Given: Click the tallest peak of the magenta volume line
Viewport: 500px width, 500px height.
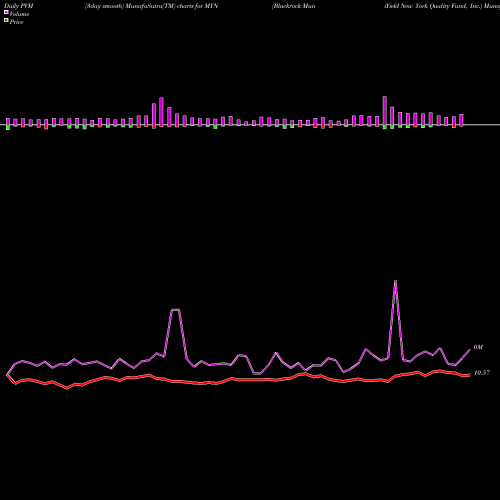Looking at the screenshot, I should (x=395, y=281).
